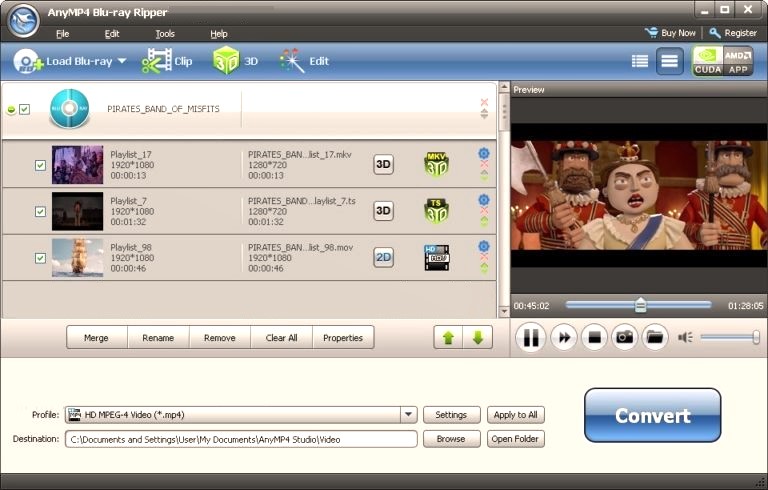
Task: Uncheck the Playlist_17 checkbox
Action: click(x=41, y=165)
